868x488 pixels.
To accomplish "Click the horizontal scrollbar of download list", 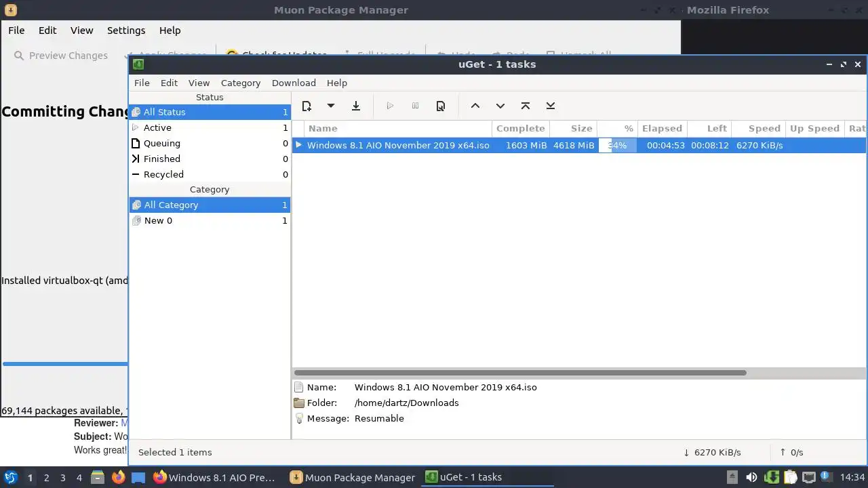I will tap(520, 373).
